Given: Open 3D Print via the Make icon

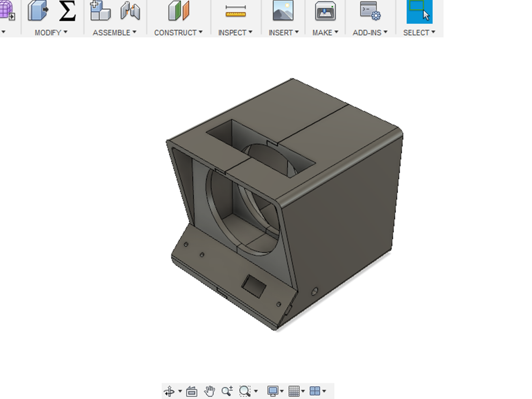Looking at the screenshot, I should coord(325,12).
